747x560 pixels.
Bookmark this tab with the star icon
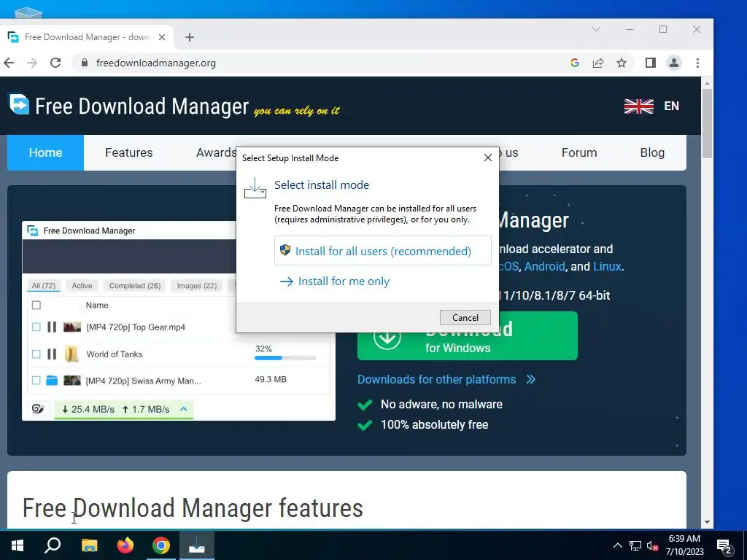[x=622, y=63]
